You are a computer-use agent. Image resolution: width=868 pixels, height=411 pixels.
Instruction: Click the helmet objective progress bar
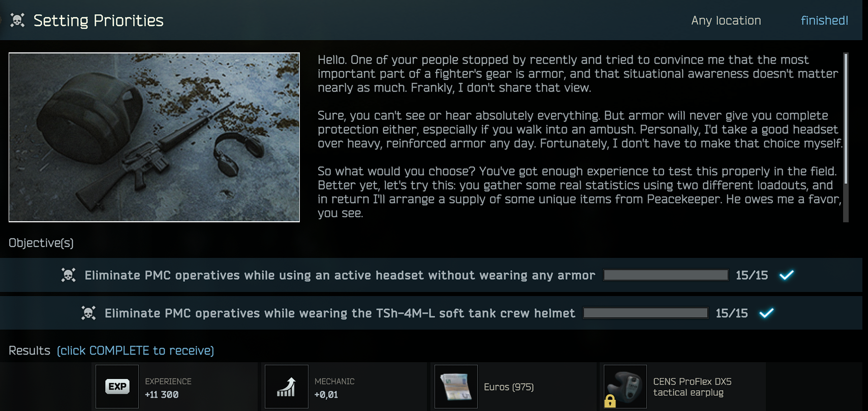pyautogui.click(x=645, y=313)
